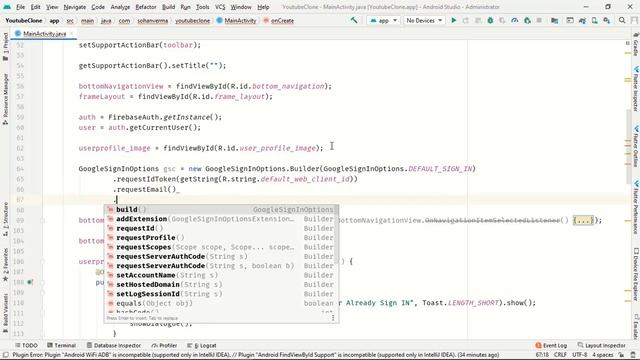Image resolution: width=640 pixels, height=360 pixels.
Task: Toggle the Build Variants tool window
Action: (5, 312)
